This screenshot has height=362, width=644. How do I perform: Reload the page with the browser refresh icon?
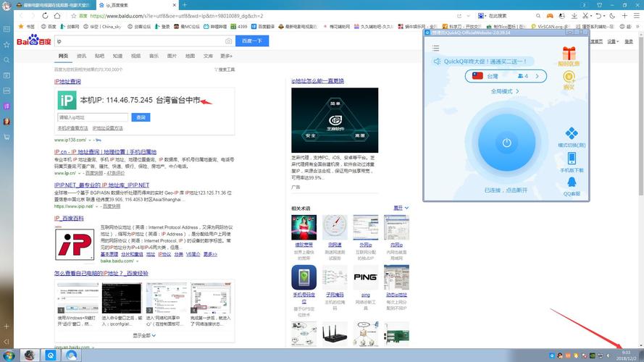point(45,16)
